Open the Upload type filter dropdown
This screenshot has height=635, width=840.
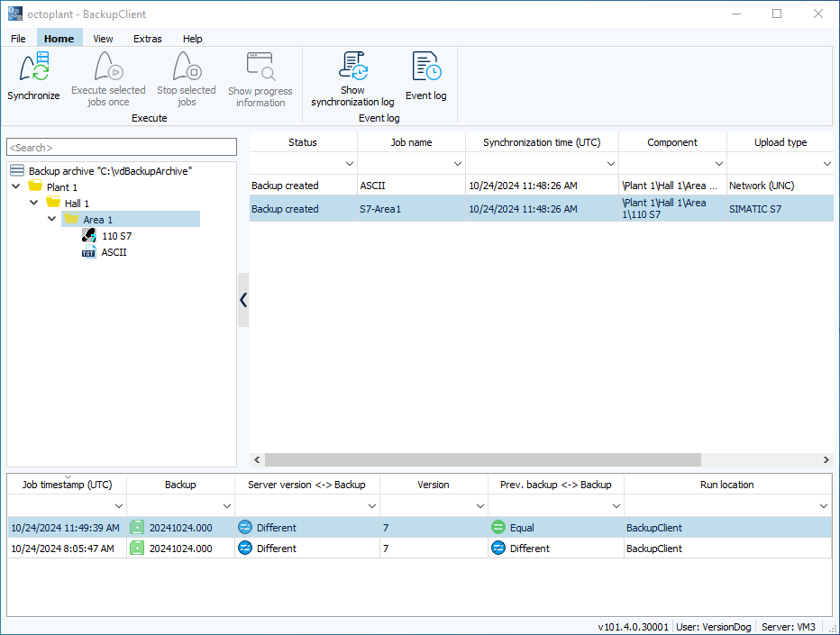pyautogui.click(x=826, y=163)
